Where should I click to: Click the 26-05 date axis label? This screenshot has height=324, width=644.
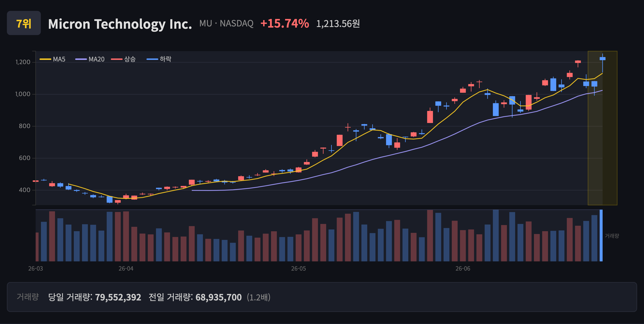(x=298, y=268)
